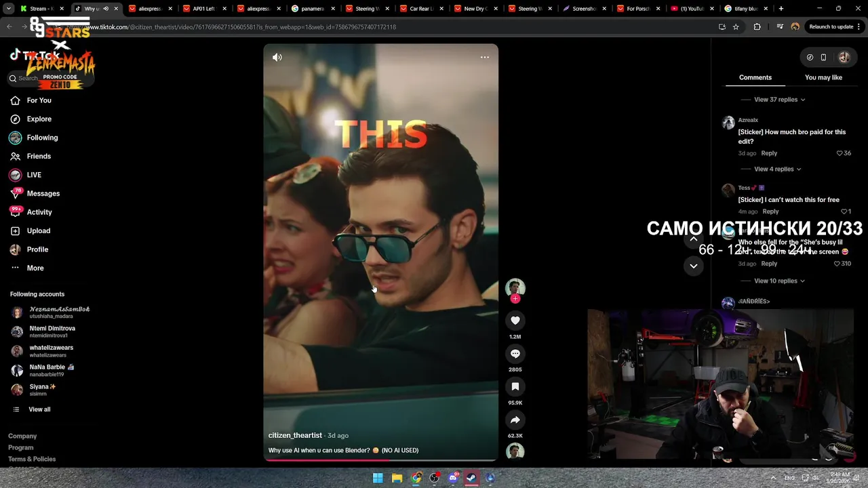Open Steam from the taskbar
The image size is (868, 488).
471,478
